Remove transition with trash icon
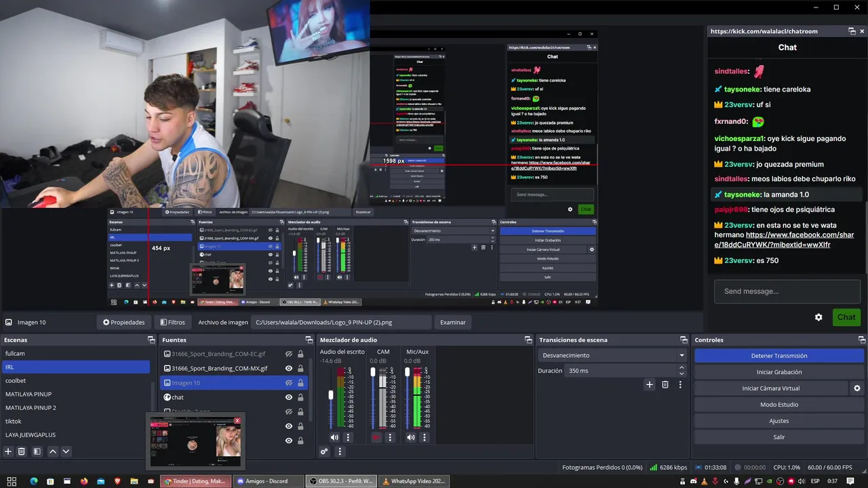The height and width of the screenshot is (488, 868). point(665,384)
